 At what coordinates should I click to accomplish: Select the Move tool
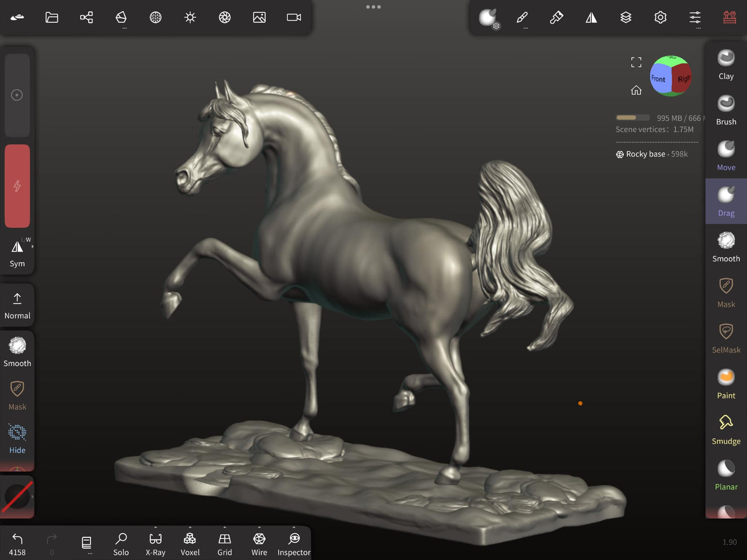(726, 156)
